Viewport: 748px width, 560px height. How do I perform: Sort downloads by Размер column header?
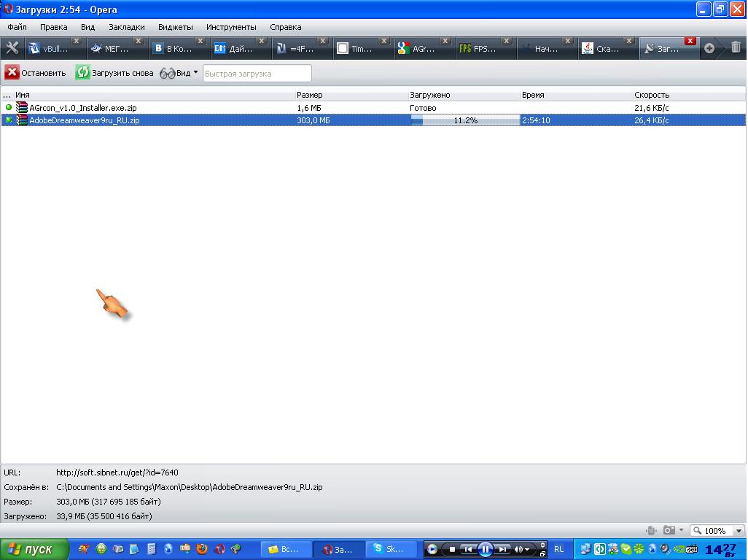310,95
